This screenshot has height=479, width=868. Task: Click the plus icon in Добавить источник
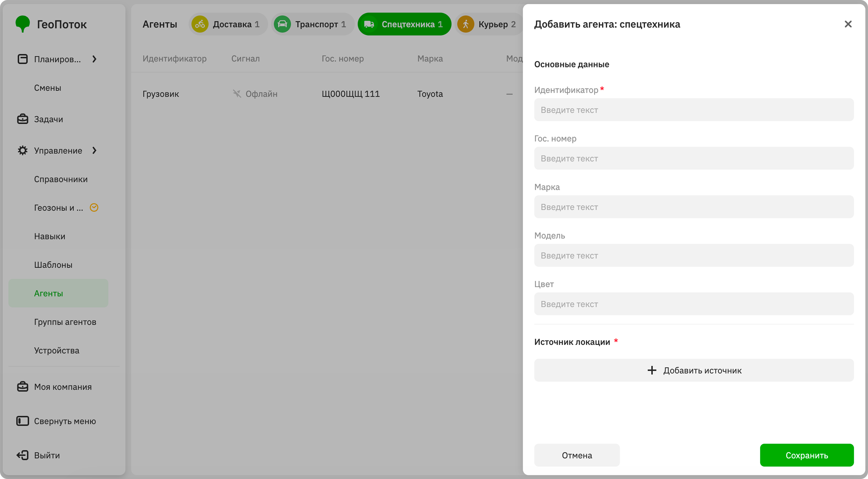(x=652, y=370)
